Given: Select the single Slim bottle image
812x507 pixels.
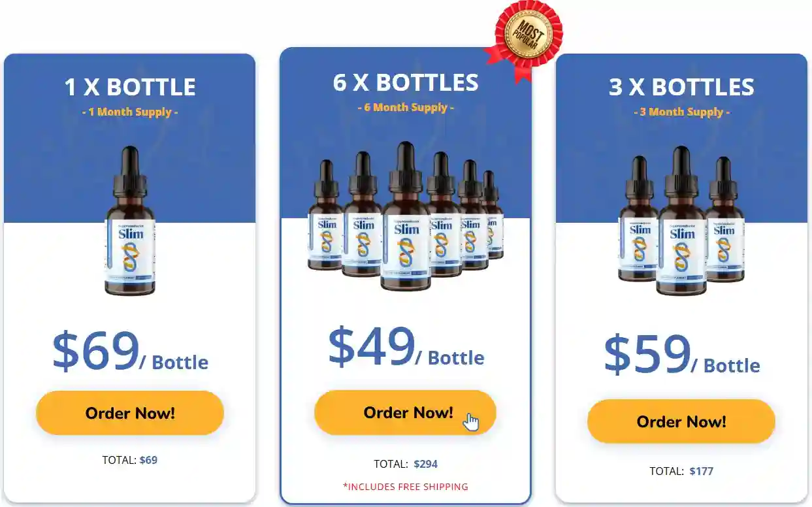Looking at the screenshot, I should point(130,221).
